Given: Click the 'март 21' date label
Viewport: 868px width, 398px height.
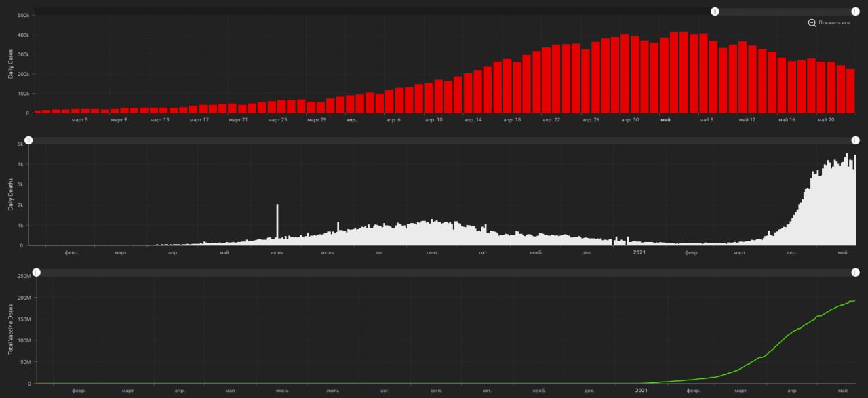Looking at the screenshot, I should (238, 120).
